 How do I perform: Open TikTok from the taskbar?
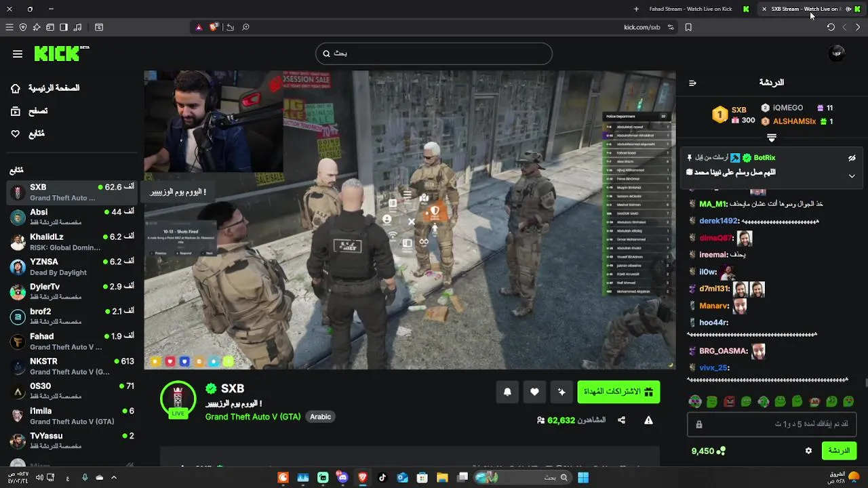[382, 478]
